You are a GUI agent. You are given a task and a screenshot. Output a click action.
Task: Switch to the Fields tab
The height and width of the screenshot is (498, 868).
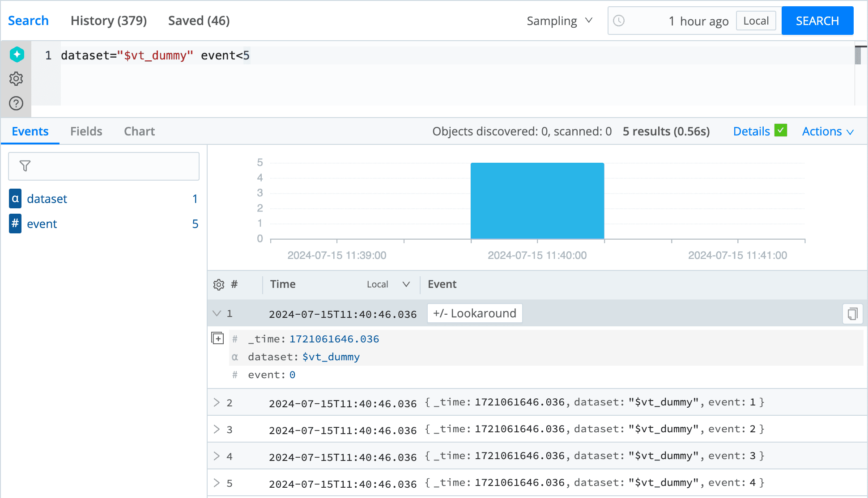[x=86, y=131]
